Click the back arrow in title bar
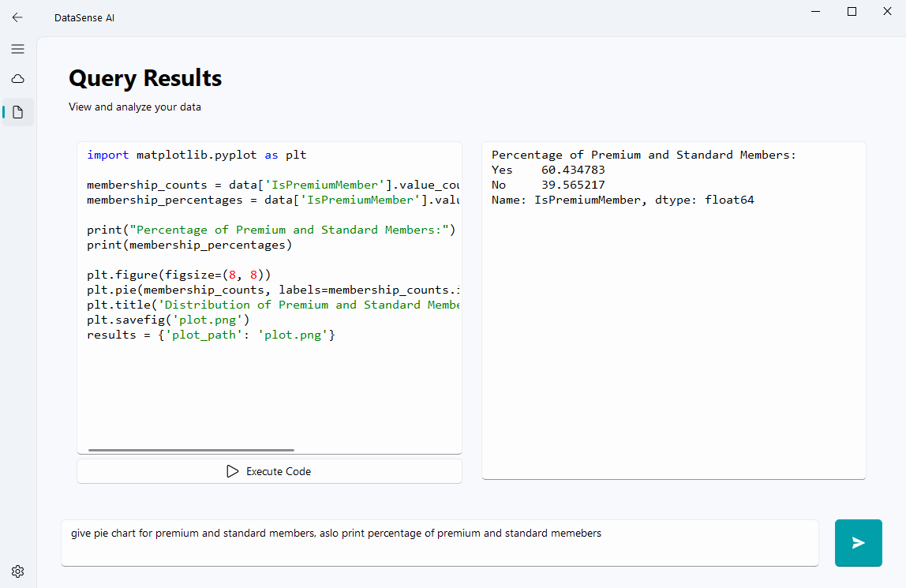This screenshot has height=588, width=906. point(17,17)
